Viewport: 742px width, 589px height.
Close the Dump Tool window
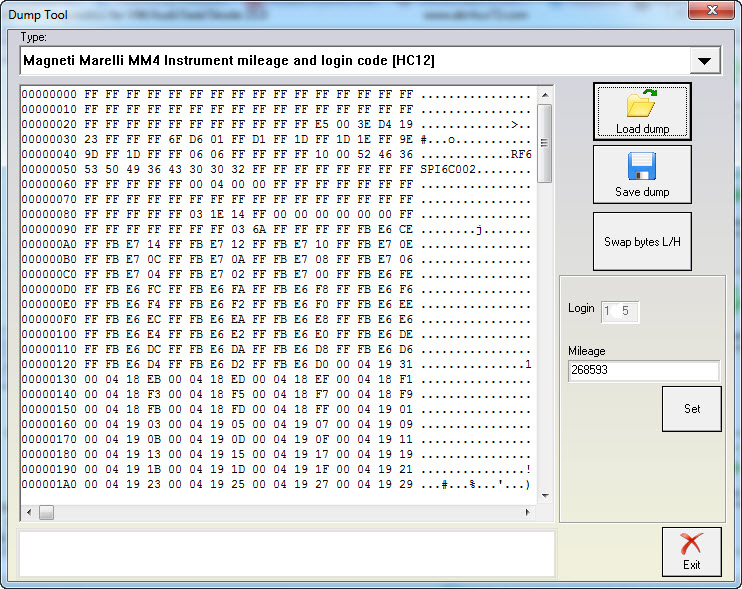(x=711, y=10)
